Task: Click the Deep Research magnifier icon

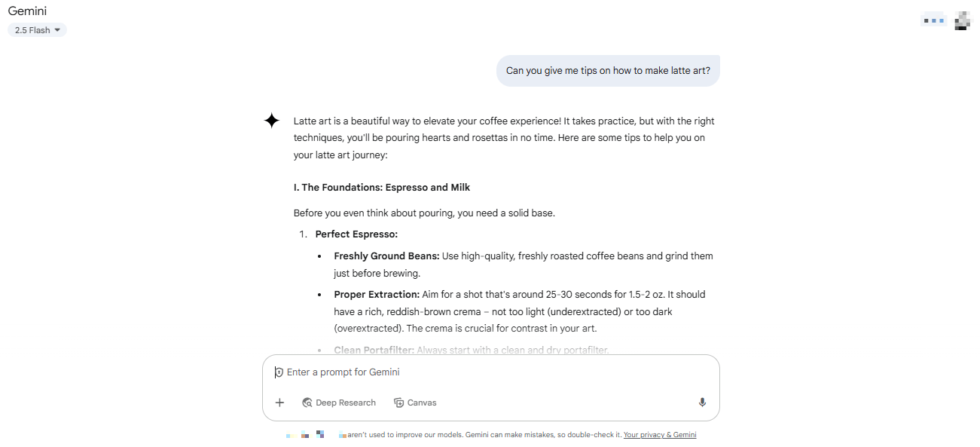Action: pyautogui.click(x=307, y=403)
